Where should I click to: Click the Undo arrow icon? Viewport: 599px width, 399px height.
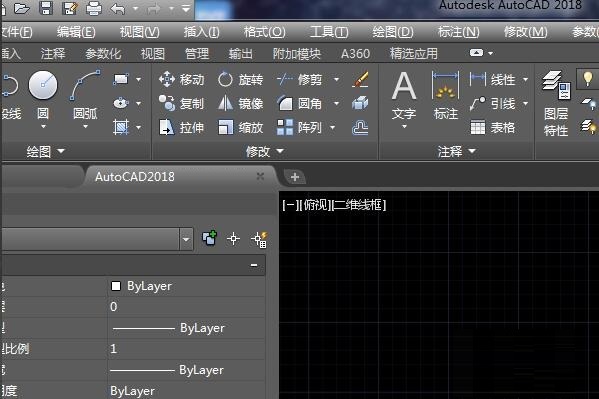click(117, 8)
